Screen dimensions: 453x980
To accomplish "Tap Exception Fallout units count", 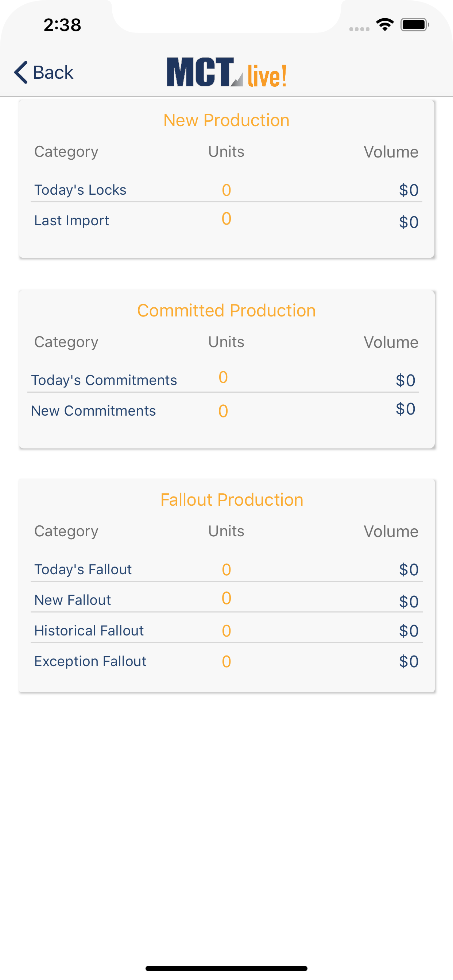I will (226, 662).
